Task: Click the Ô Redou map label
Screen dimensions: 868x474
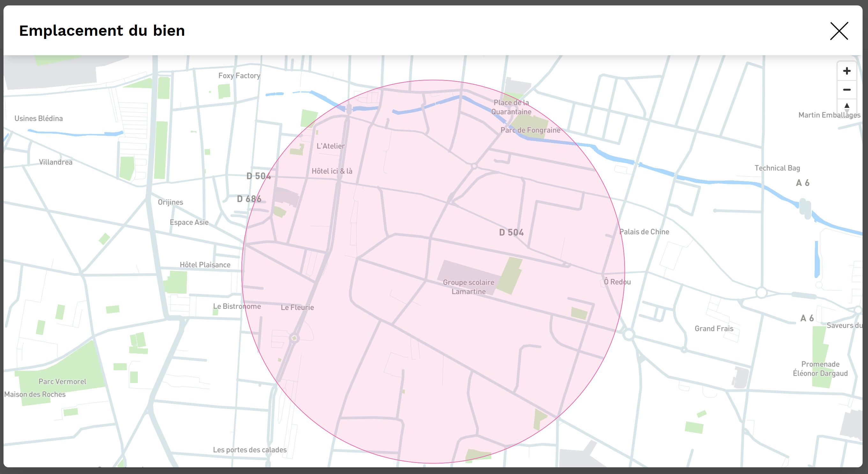Action: coord(617,282)
